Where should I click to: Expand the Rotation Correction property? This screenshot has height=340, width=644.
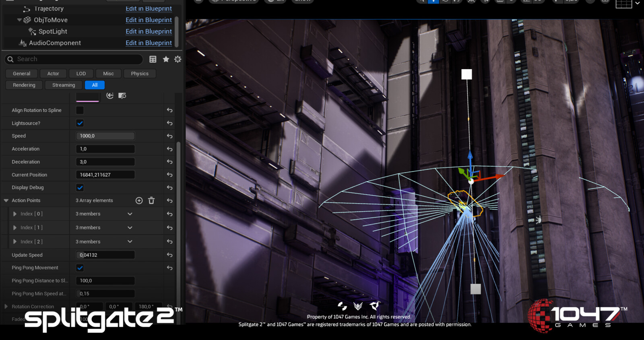[6, 307]
